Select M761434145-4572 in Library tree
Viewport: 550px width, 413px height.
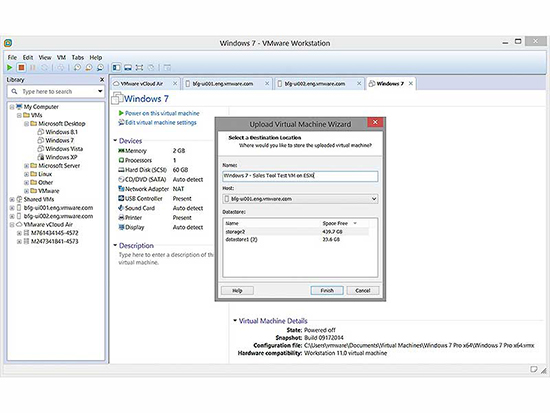point(54,233)
